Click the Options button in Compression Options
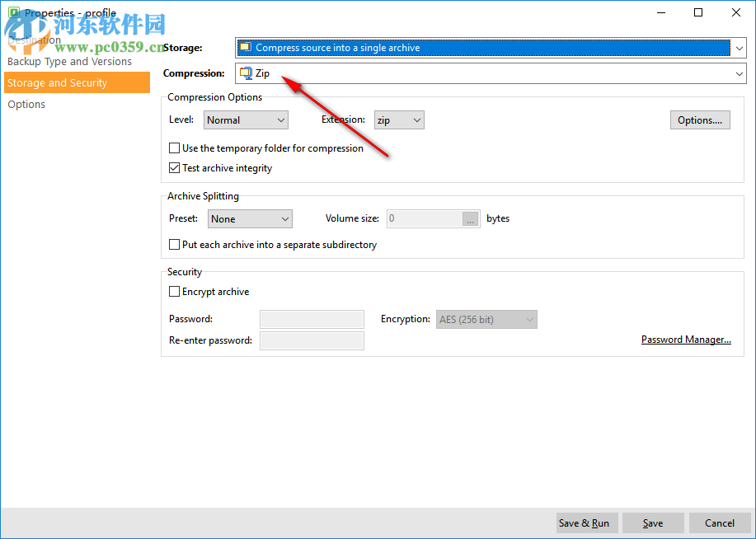756x539 pixels. coord(699,120)
